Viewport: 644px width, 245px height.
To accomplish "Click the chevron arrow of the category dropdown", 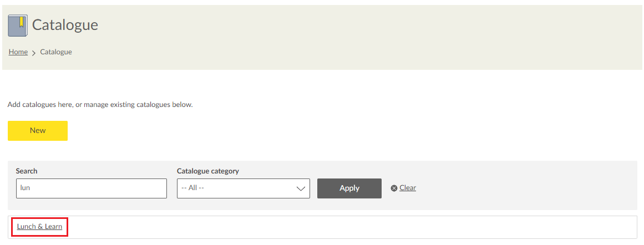I will pyautogui.click(x=301, y=188).
